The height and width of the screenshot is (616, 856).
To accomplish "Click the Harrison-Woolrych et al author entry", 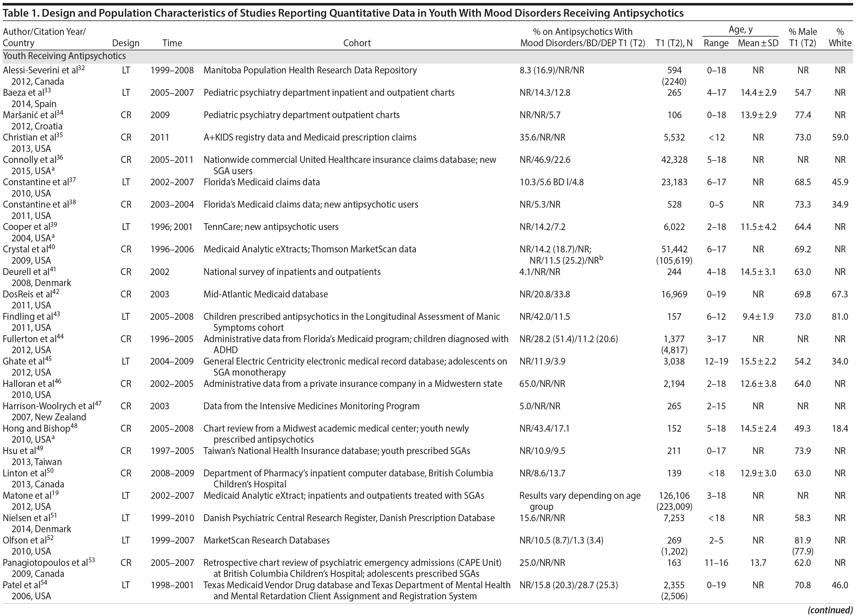I will [48, 406].
